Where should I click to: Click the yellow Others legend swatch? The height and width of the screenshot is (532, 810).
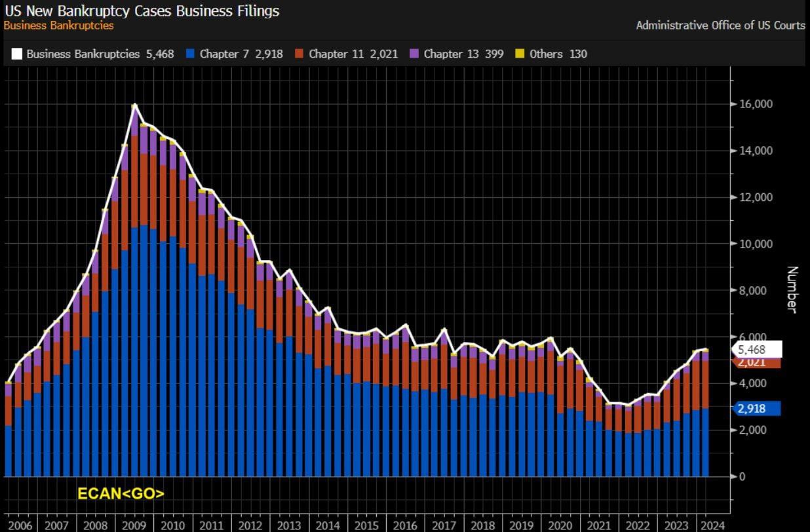pyautogui.click(x=520, y=54)
